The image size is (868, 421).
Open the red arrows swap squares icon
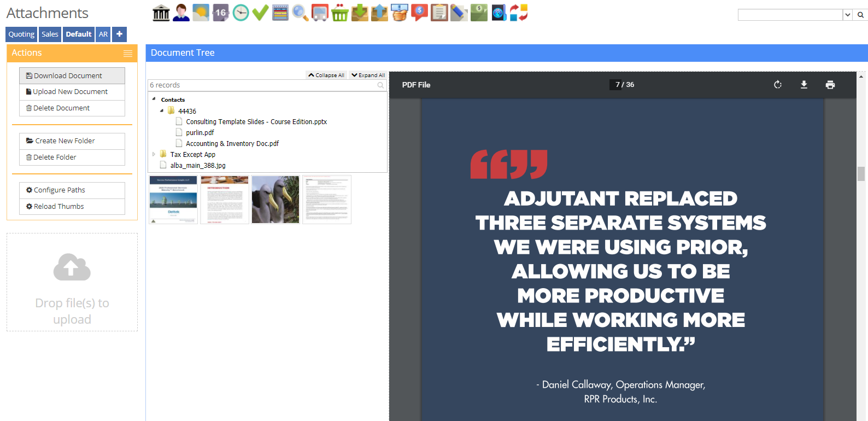click(x=519, y=13)
